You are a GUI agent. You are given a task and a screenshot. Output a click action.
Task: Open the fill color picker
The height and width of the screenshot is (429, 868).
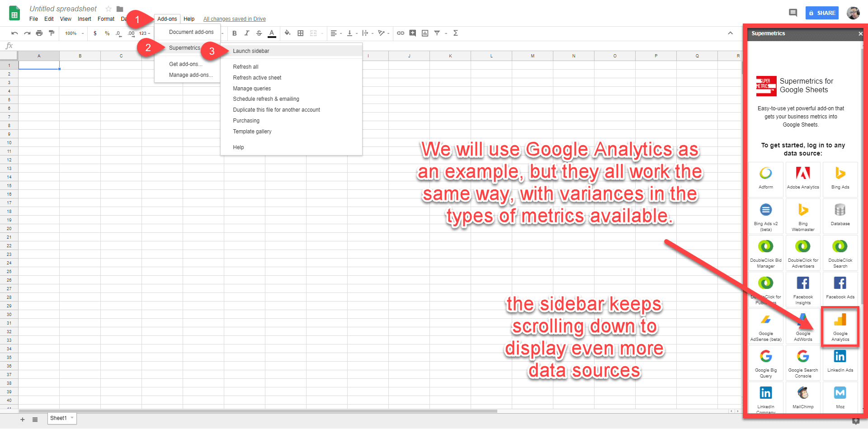point(288,33)
